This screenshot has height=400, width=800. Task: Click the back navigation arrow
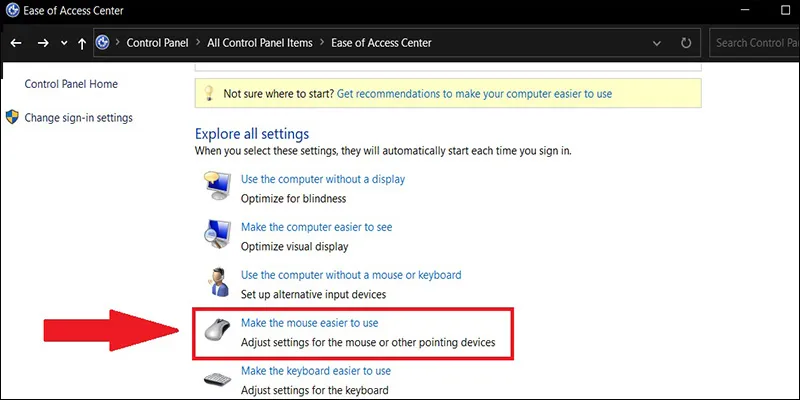pos(16,43)
